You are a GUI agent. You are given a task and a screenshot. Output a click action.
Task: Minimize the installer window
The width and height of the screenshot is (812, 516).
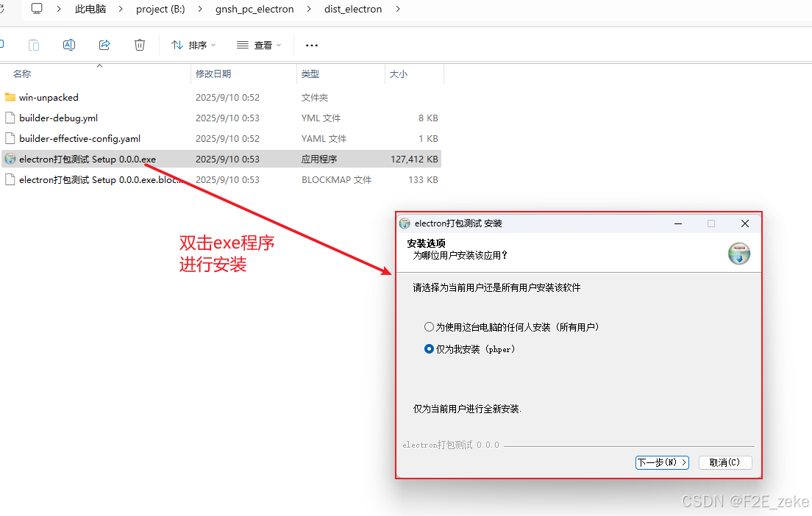[678, 223]
